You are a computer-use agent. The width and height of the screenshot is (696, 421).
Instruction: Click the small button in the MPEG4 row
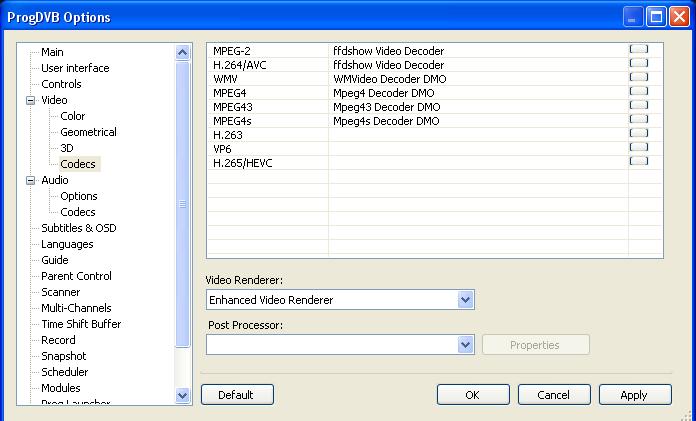point(638,91)
